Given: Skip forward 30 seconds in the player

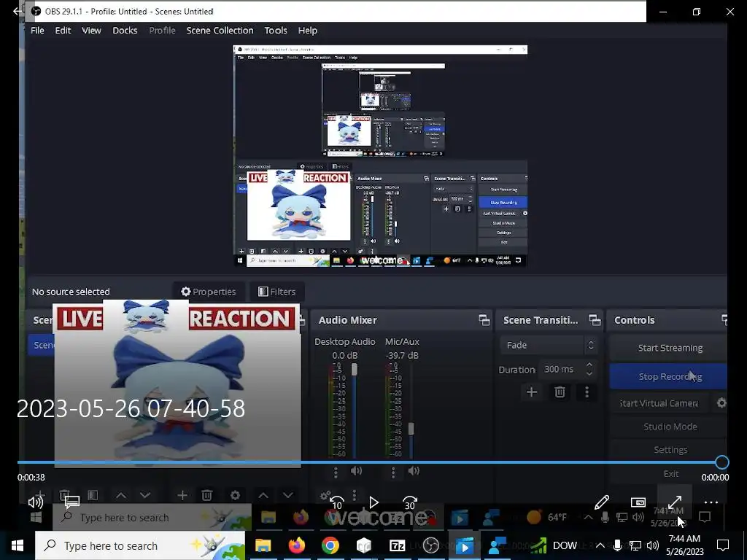Looking at the screenshot, I should [x=410, y=502].
